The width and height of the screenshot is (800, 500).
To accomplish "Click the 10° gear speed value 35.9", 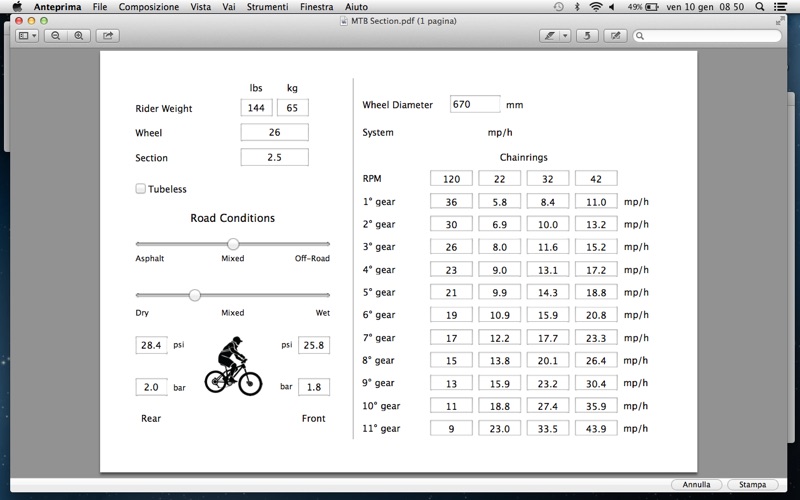I will (596, 406).
